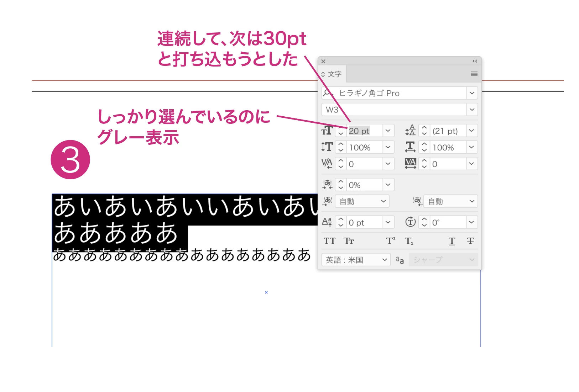
Task: Open the character rotation 0° dropdown
Action: (471, 222)
